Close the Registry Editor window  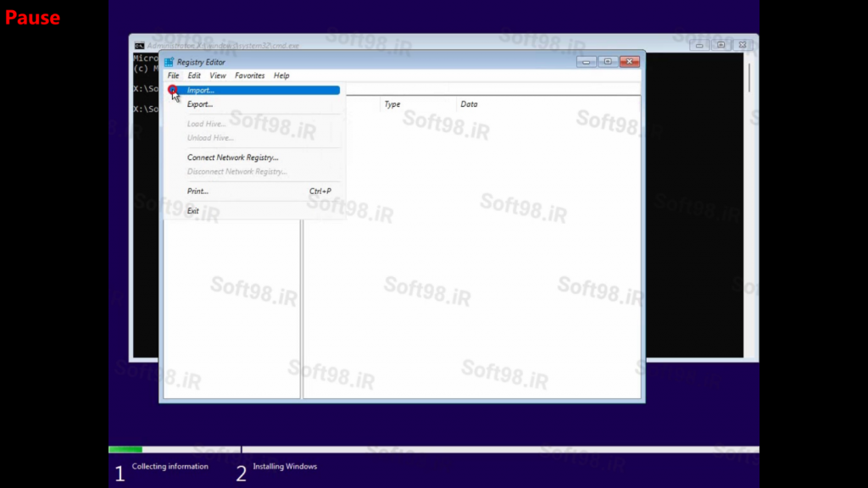tap(630, 61)
